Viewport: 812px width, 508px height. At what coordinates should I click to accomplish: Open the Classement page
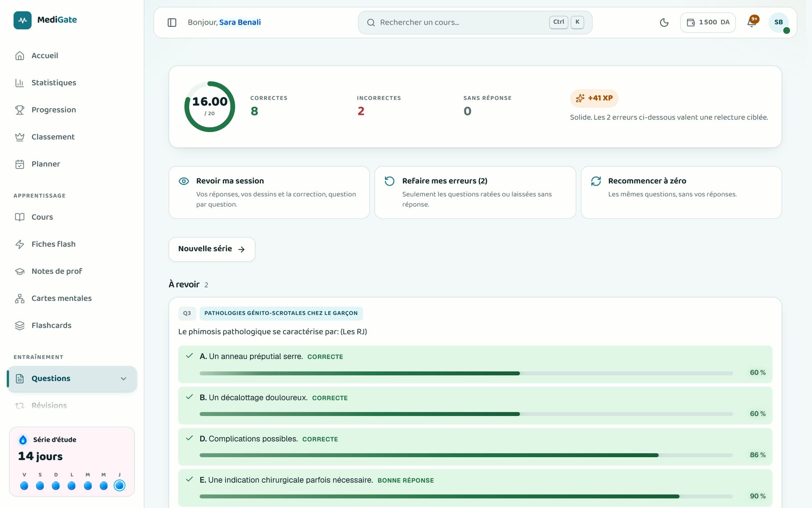(72, 137)
